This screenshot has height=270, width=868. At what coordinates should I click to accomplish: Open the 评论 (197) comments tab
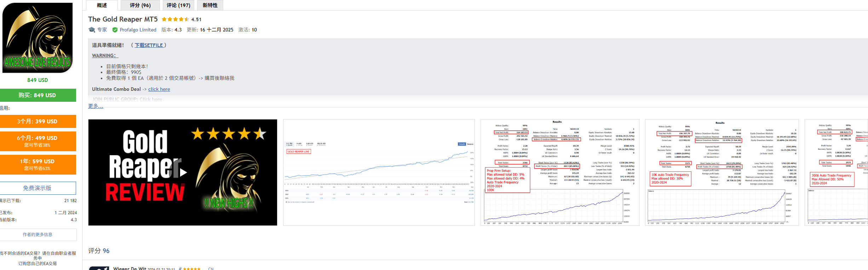178,5
